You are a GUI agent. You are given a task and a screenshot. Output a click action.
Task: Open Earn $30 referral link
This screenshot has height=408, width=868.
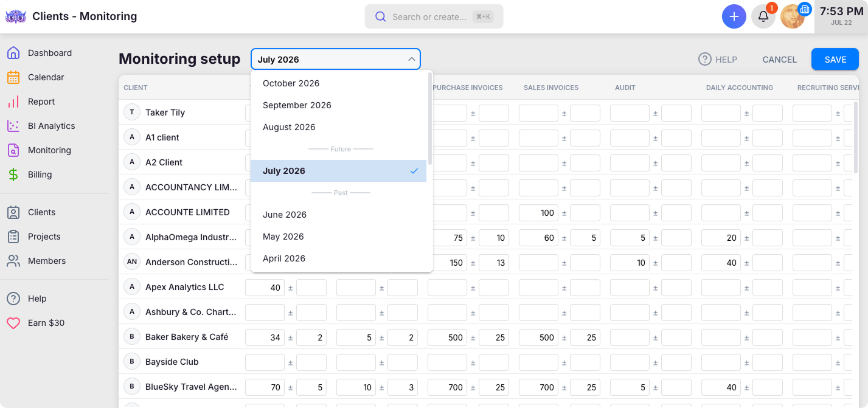coord(35,323)
